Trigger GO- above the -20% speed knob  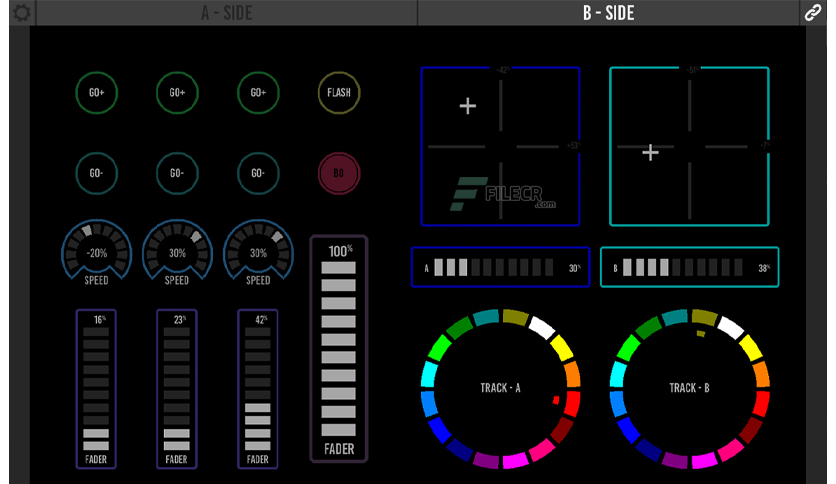point(97,173)
